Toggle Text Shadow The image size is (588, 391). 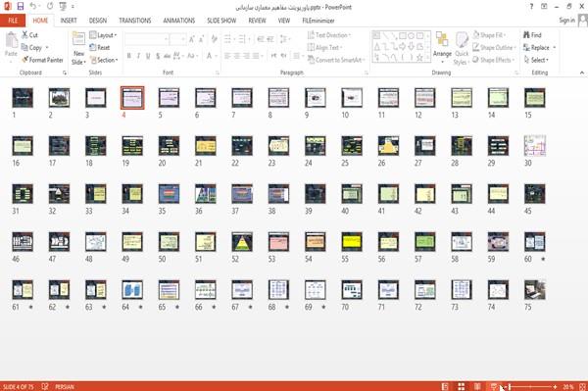tap(158, 56)
